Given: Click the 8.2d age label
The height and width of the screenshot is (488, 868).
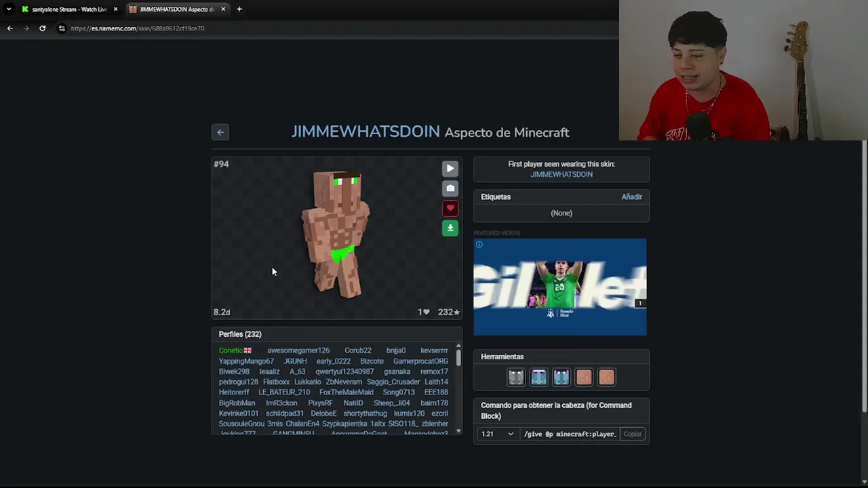Looking at the screenshot, I should 222,312.
